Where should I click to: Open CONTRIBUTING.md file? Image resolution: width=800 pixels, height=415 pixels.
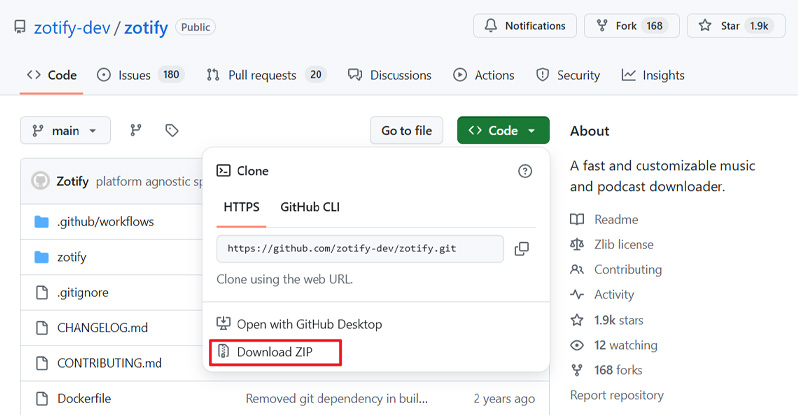109,363
